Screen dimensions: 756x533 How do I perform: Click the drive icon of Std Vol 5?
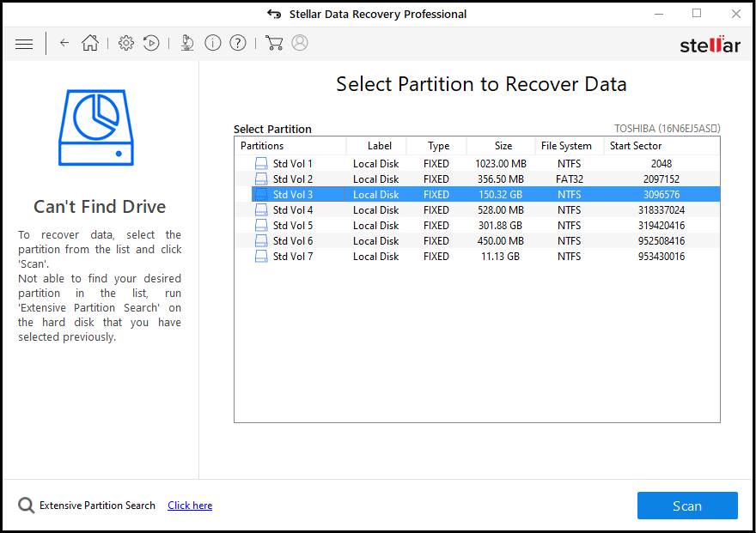point(261,226)
